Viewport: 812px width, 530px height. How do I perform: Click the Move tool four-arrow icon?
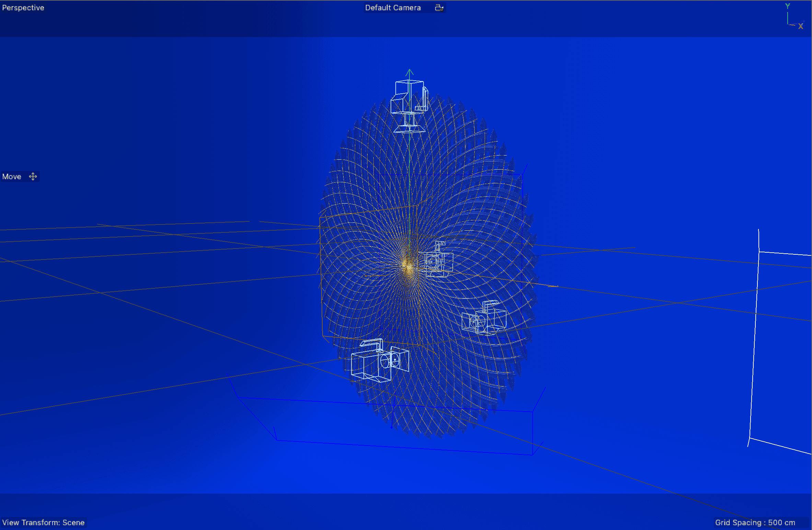[x=33, y=176]
